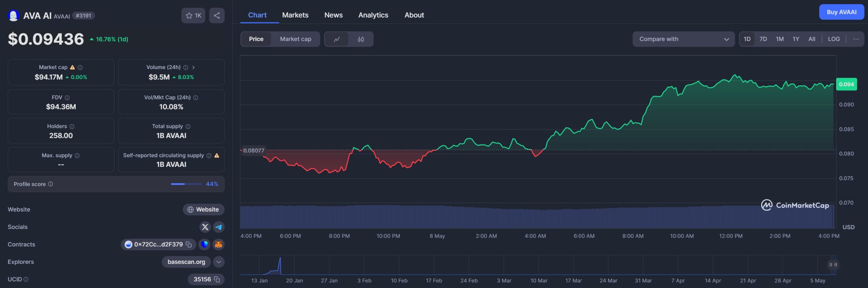Open the Telegram social link
This screenshot has height=288, width=868.
219,227
